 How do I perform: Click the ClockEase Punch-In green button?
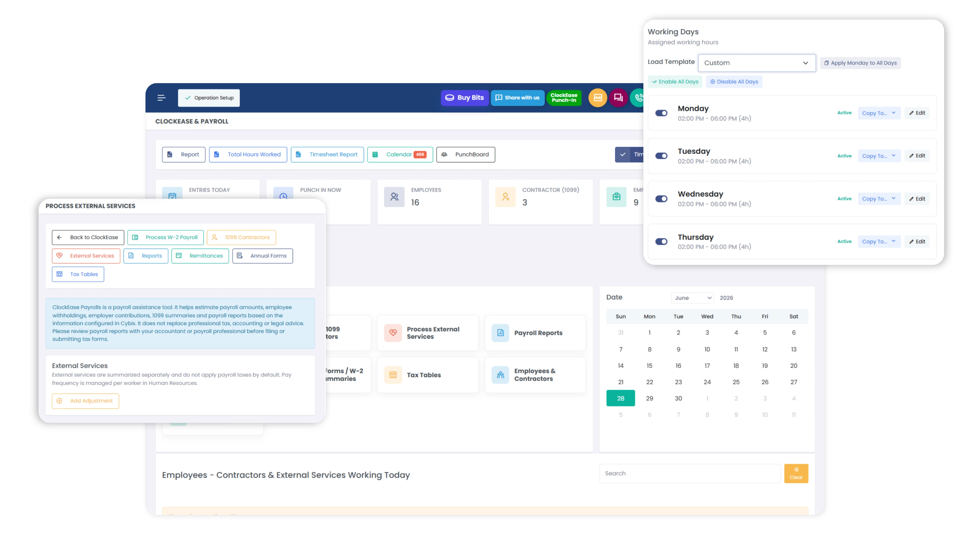pyautogui.click(x=564, y=98)
